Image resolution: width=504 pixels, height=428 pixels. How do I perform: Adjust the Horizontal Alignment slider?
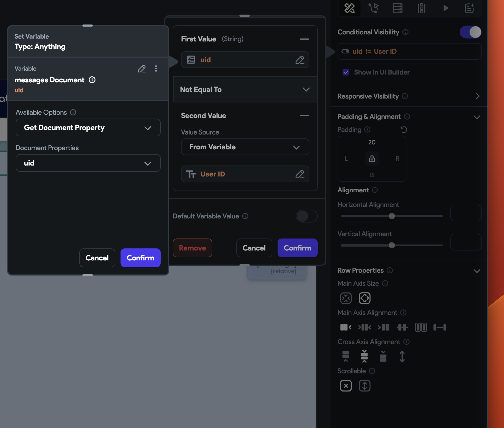tap(392, 216)
